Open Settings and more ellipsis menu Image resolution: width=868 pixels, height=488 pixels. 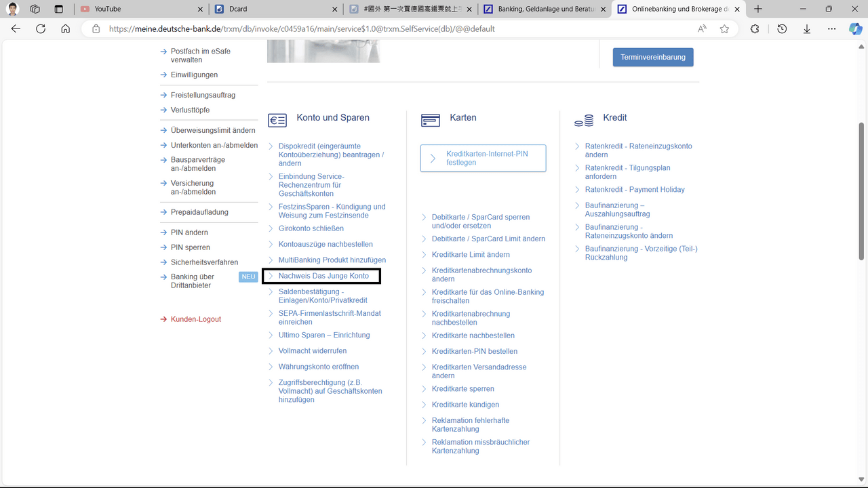point(832,29)
